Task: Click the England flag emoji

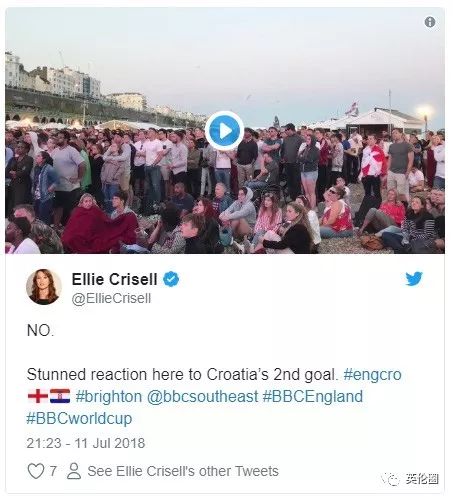Action: tap(38, 396)
